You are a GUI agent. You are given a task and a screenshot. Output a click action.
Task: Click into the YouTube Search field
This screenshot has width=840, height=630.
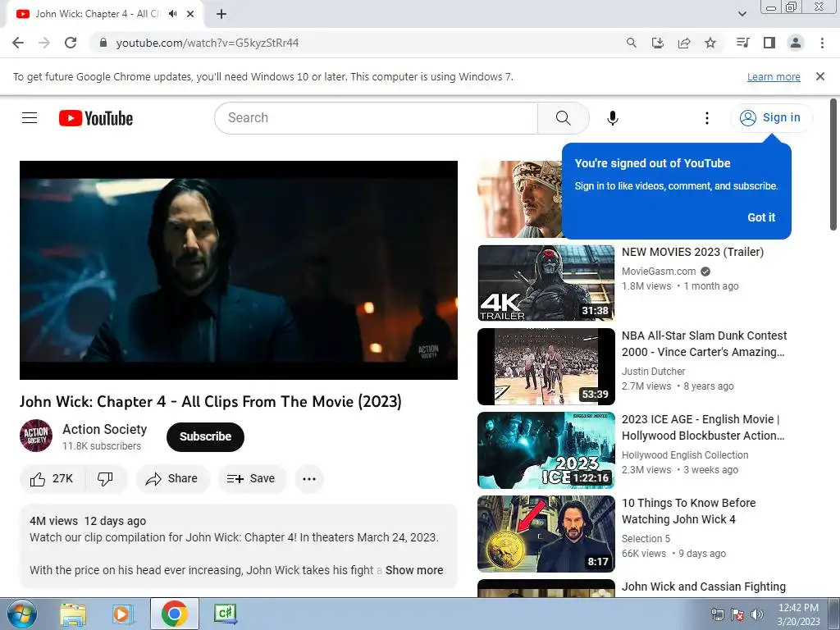click(x=376, y=118)
